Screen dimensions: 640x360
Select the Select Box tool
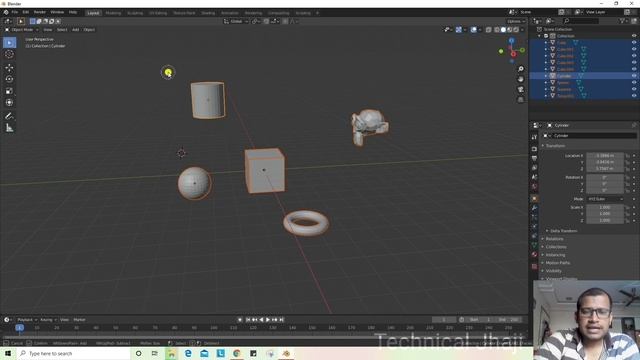pyautogui.click(x=9, y=42)
